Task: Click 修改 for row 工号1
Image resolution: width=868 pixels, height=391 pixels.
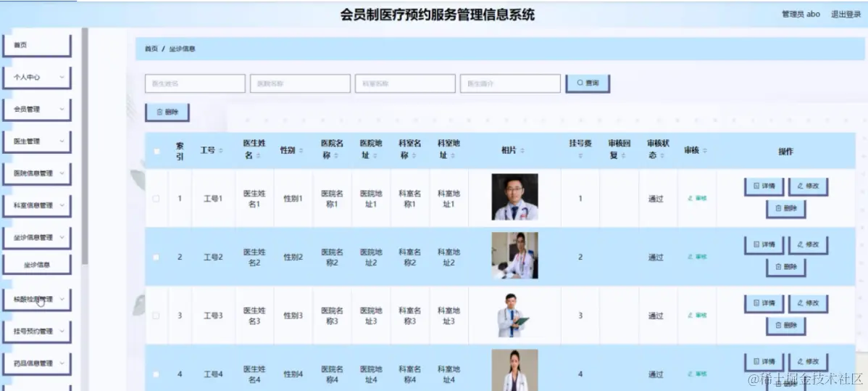Action: point(808,186)
